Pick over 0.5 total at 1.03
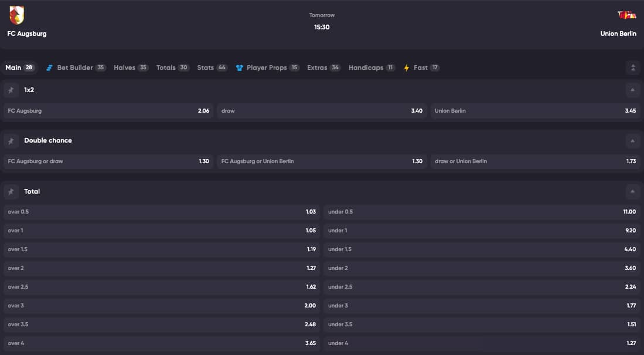644x355 pixels. [162, 212]
